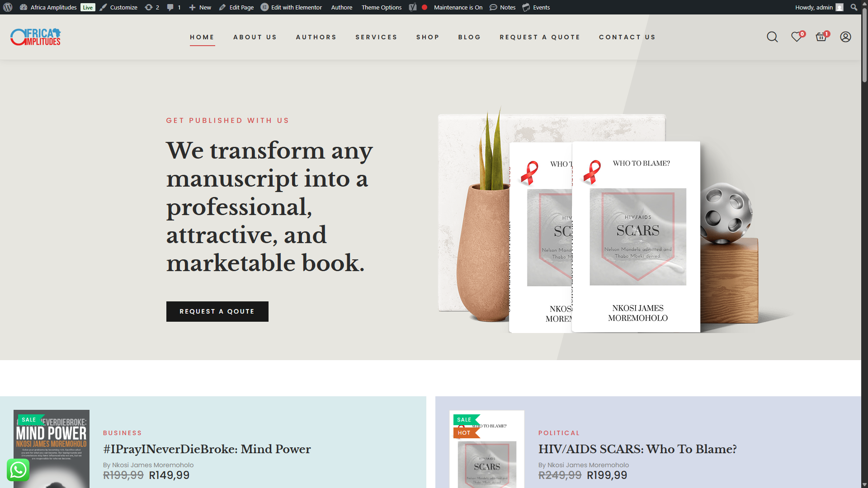Open the shopping cart basket icon
The image size is (868, 488).
coord(821,37)
